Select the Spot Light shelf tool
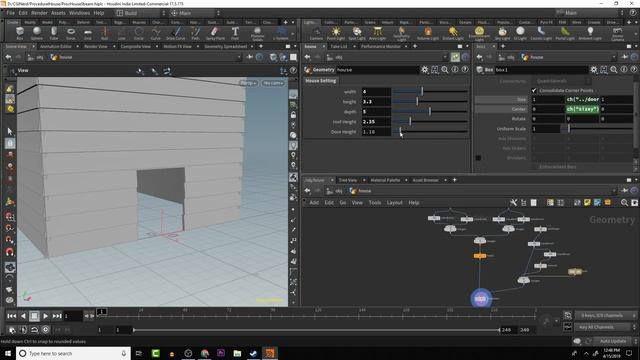This screenshot has width=640, height=360. click(x=357, y=33)
